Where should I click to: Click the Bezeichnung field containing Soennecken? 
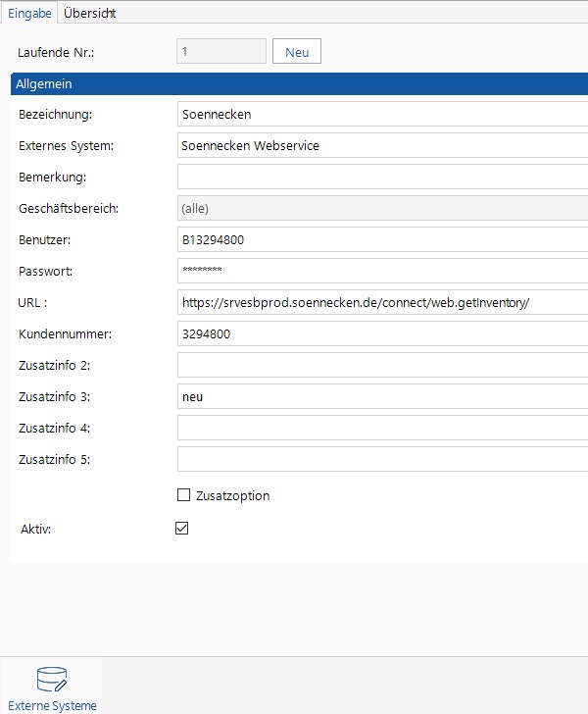coord(382,114)
